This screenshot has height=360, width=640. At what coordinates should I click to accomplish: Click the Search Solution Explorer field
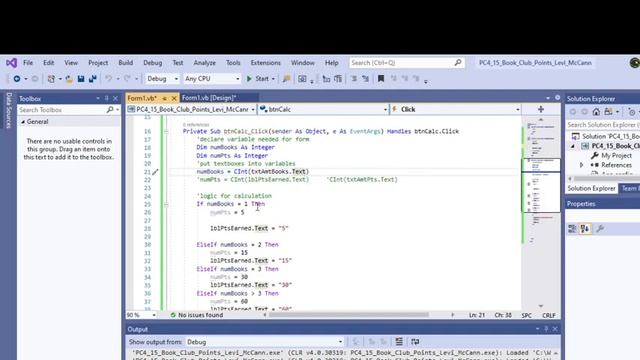click(603, 125)
